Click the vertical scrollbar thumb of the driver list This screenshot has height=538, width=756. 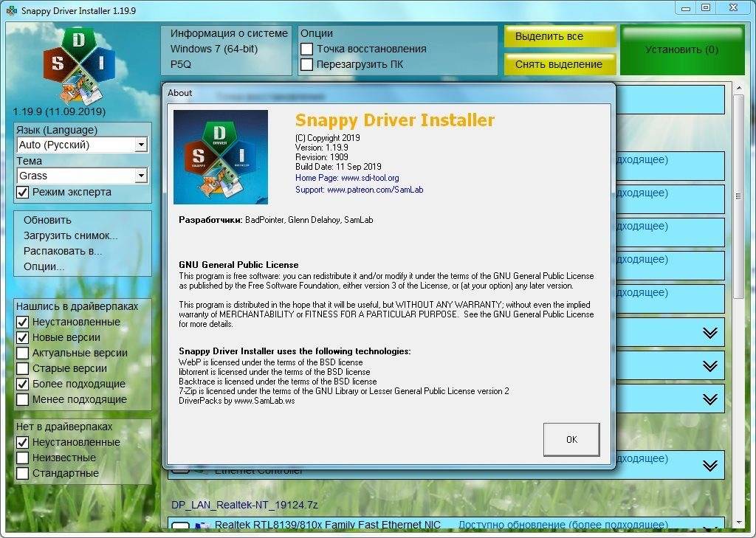click(x=738, y=196)
